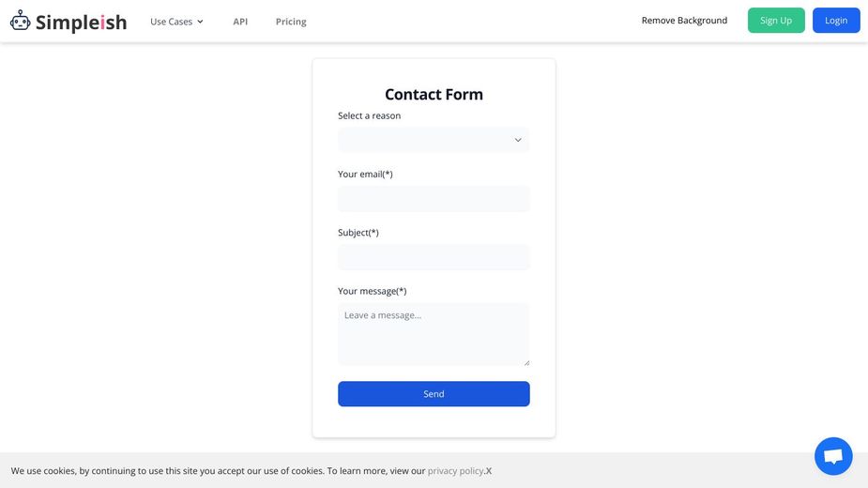Open the Use Cases navigation menu
The height and width of the screenshot is (488, 868).
[x=176, y=22]
